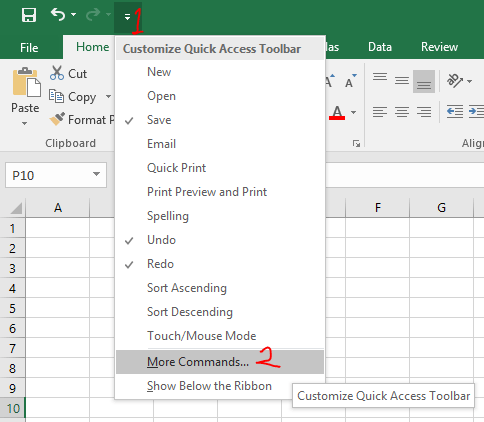Choose Open in the customize menu
The height and width of the screenshot is (422, 484).
point(220,96)
